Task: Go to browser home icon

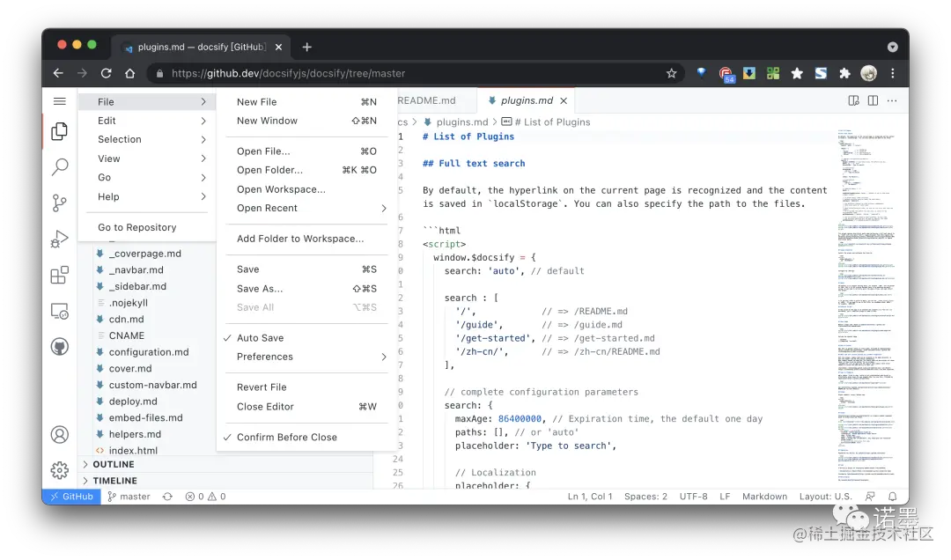Action: coord(129,73)
